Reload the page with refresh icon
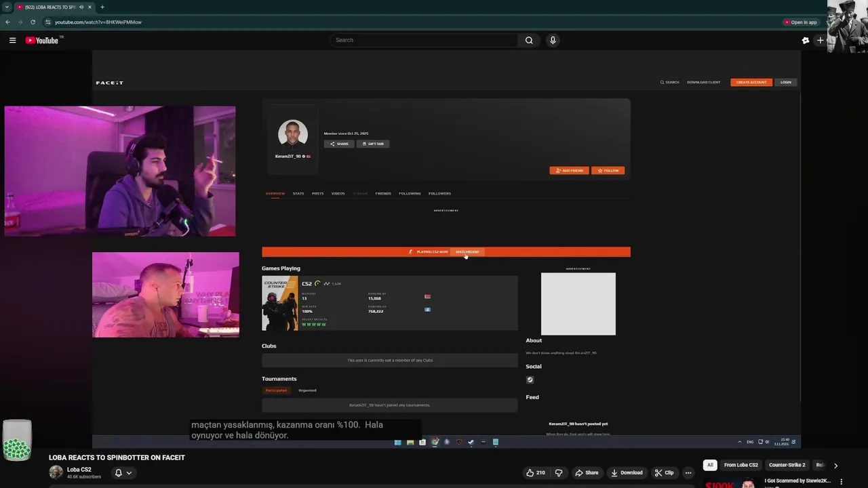Screen dimensions: 868x488 (x=33, y=22)
